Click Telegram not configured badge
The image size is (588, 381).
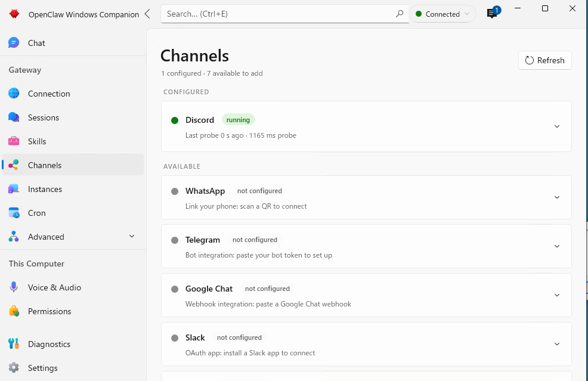(x=255, y=240)
